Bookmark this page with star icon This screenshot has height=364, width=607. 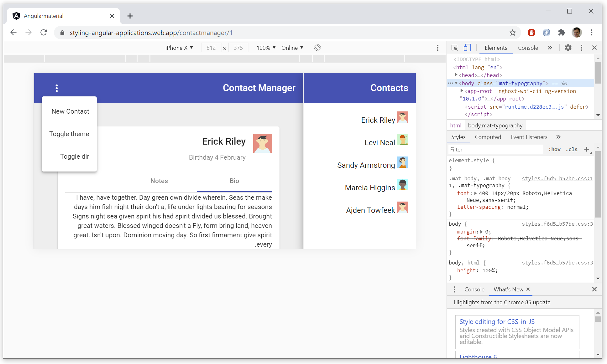pos(512,33)
